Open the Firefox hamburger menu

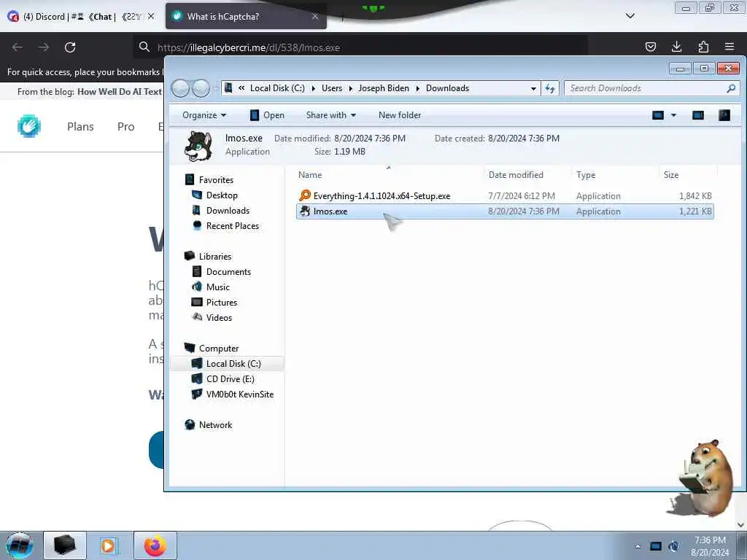coord(729,47)
